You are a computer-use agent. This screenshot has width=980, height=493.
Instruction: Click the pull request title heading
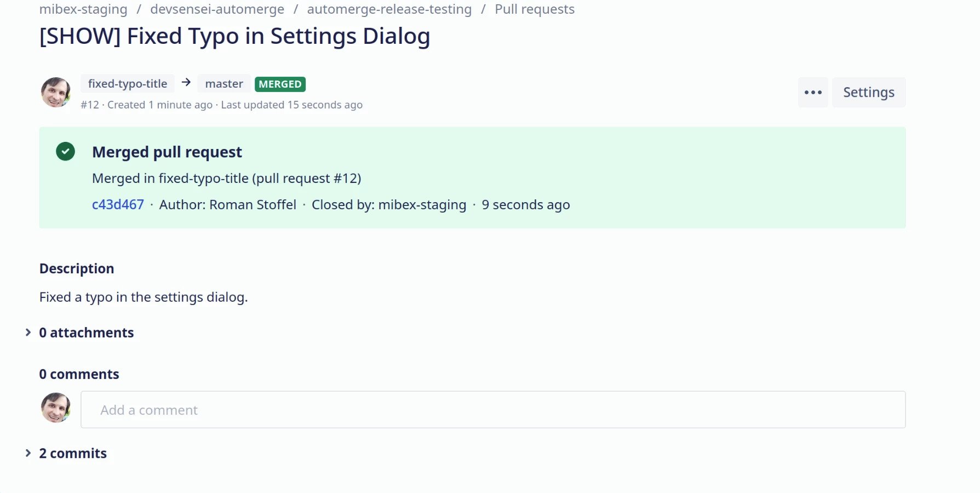[x=234, y=36]
